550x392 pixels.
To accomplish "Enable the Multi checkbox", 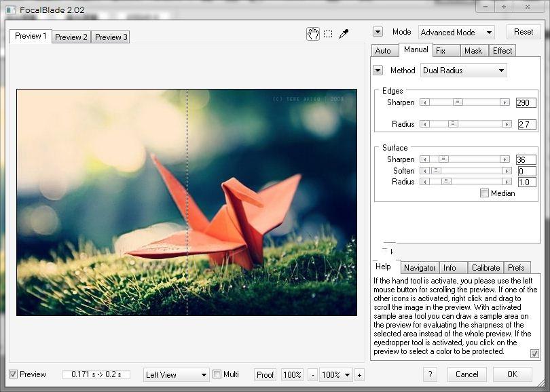I will pos(217,374).
